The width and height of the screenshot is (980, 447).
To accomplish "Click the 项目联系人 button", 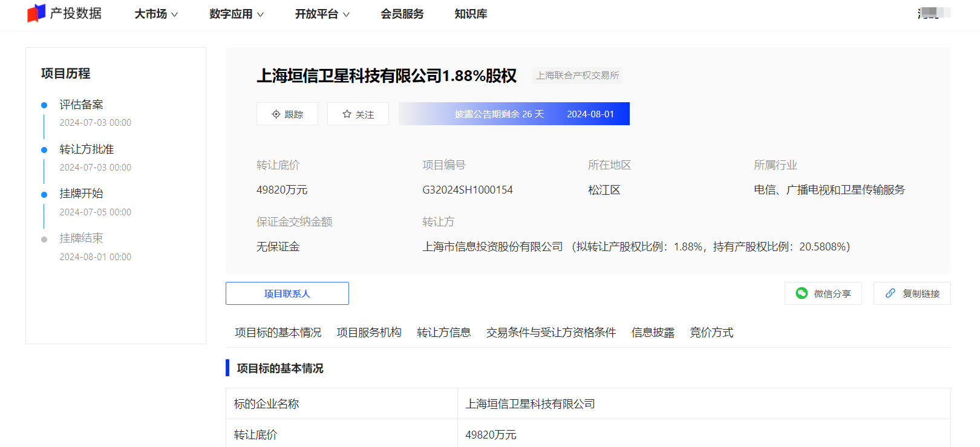I will [x=287, y=293].
